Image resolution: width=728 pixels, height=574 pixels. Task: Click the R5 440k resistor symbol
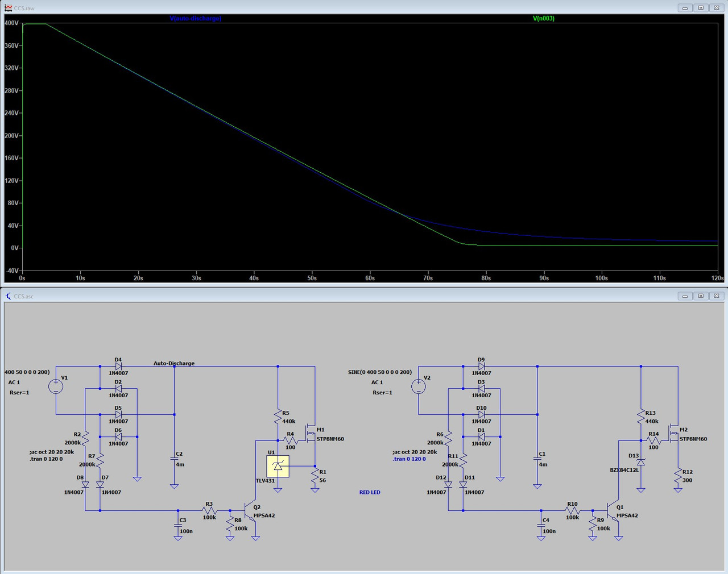point(278,417)
